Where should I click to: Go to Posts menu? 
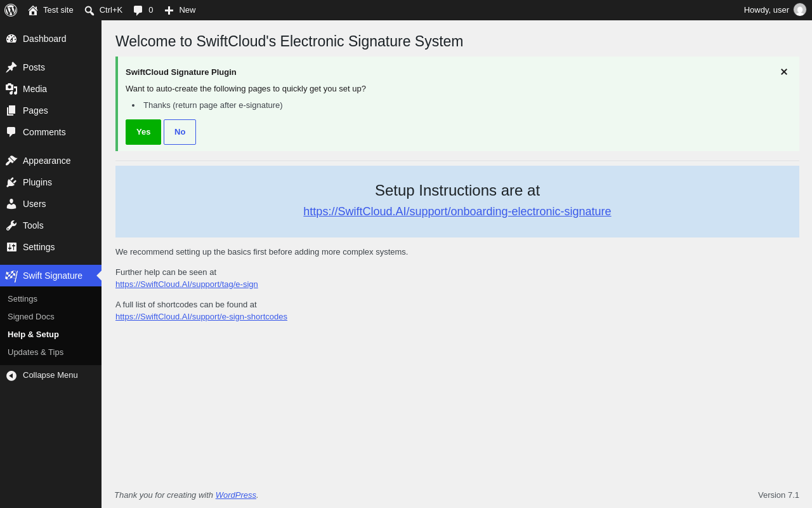pyautogui.click(x=51, y=67)
